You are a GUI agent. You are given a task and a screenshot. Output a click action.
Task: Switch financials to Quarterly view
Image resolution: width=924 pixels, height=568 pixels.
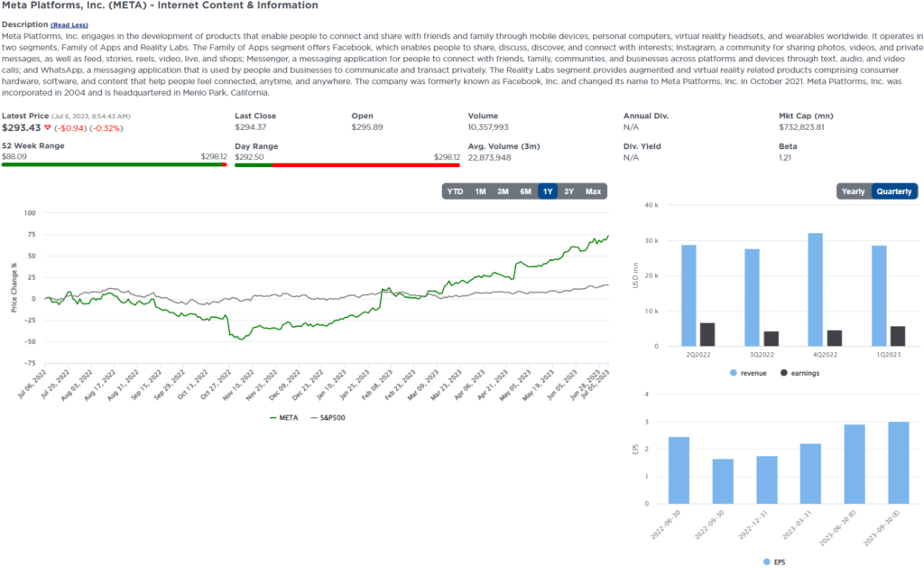pos(894,191)
